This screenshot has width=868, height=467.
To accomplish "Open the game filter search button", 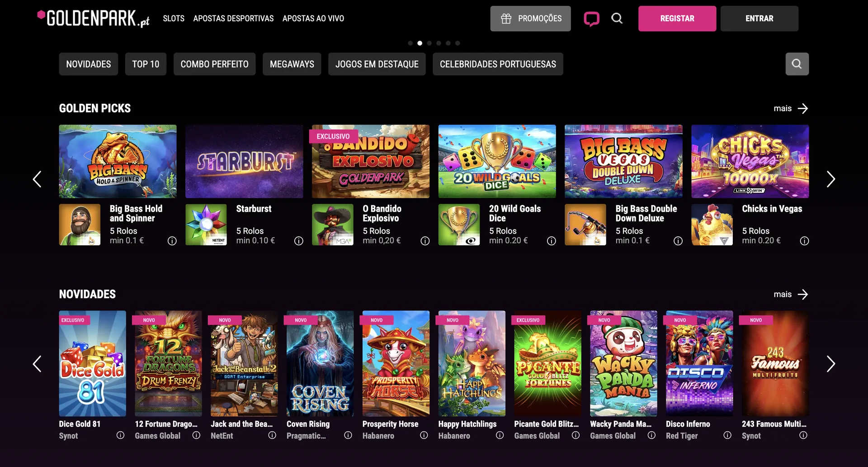I will pyautogui.click(x=797, y=64).
